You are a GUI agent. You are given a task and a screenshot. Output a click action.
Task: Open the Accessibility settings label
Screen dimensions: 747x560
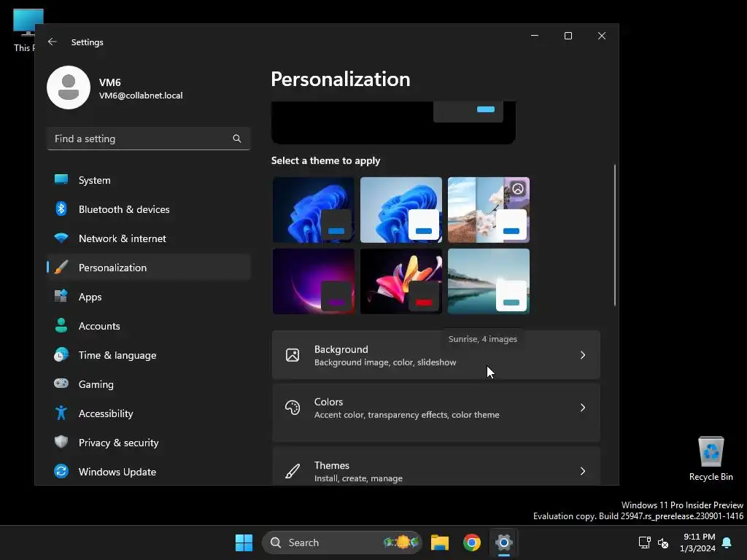(x=106, y=413)
